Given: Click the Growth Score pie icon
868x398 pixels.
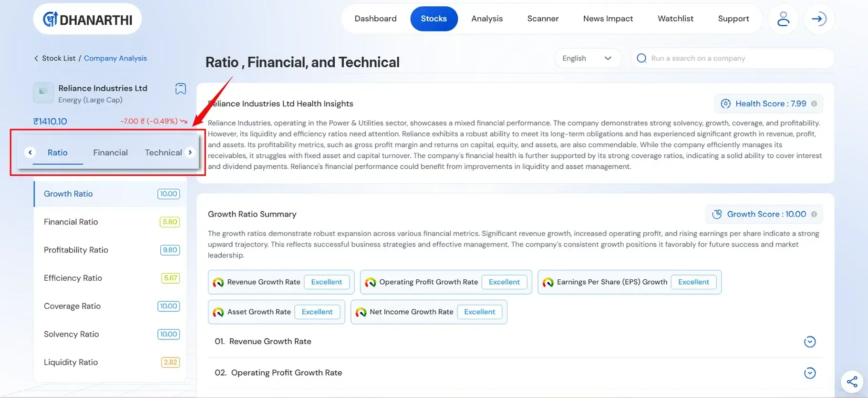Looking at the screenshot, I should pyautogui.click(x=717, y=214).
